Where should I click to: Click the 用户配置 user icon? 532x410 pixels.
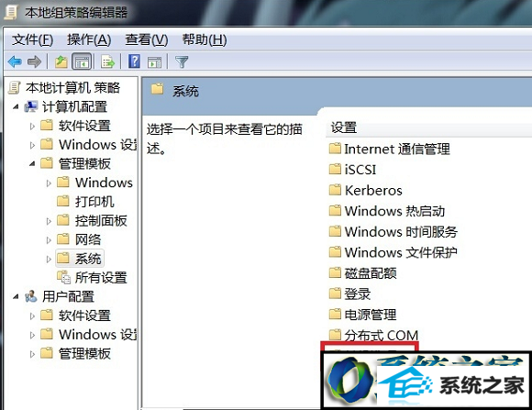click(31, 296)
